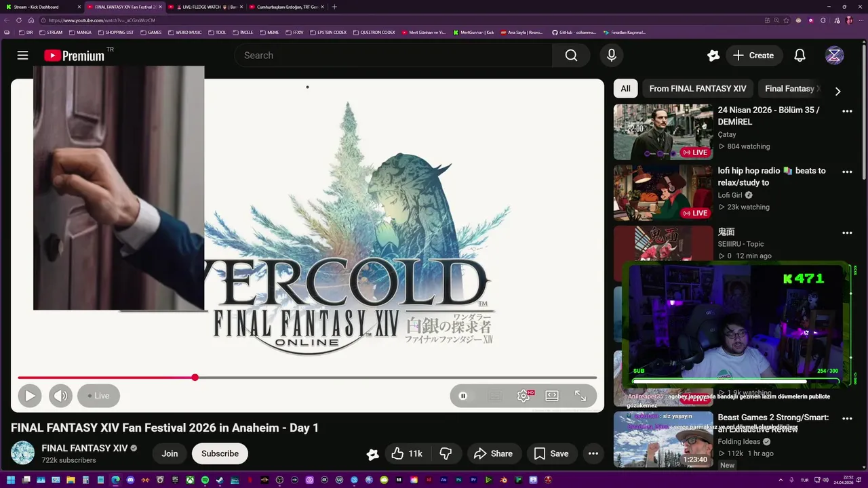The width and height of the screenshot is (868, 488).
Task: Mute the video with speaker button
Action: coord(60,396)
